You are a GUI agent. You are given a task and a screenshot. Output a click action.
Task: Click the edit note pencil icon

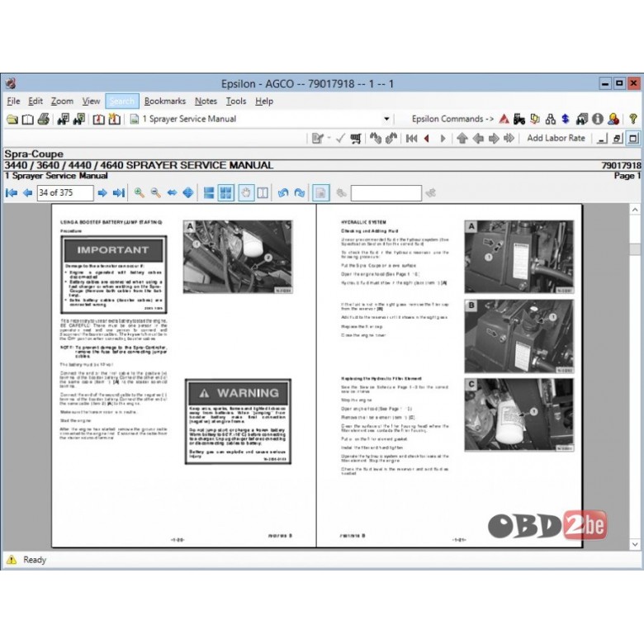coord(317,139)
